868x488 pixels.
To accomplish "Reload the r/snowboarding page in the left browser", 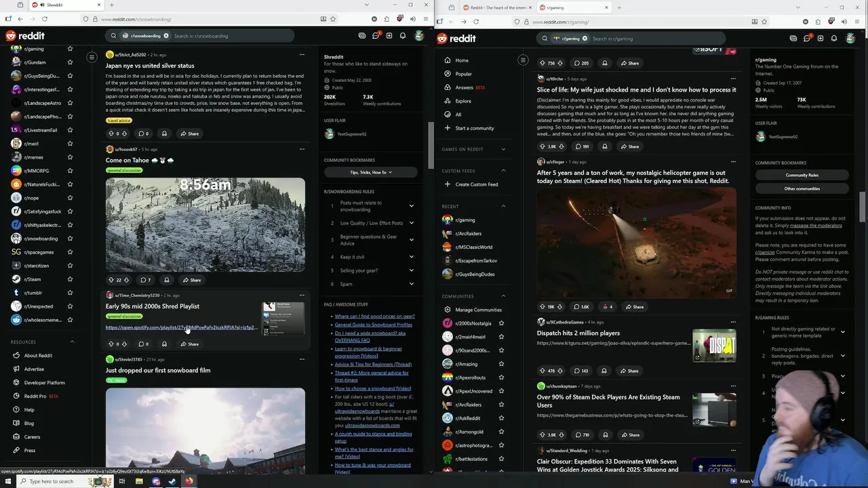I will pos(45,19).
